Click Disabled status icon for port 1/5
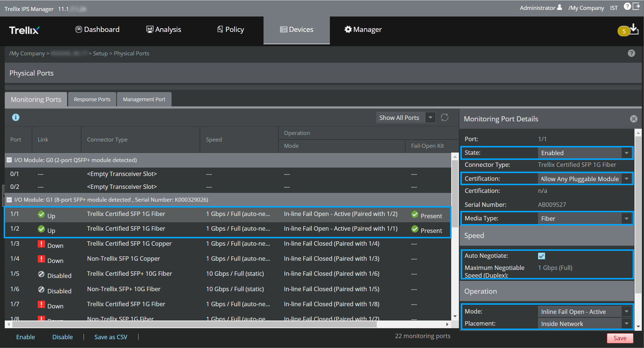Viewport: 644px width, 348px height. (x=41, y=274)
